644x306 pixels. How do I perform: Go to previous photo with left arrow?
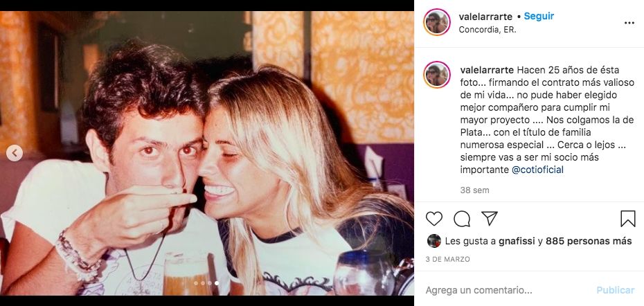[15, 153]
